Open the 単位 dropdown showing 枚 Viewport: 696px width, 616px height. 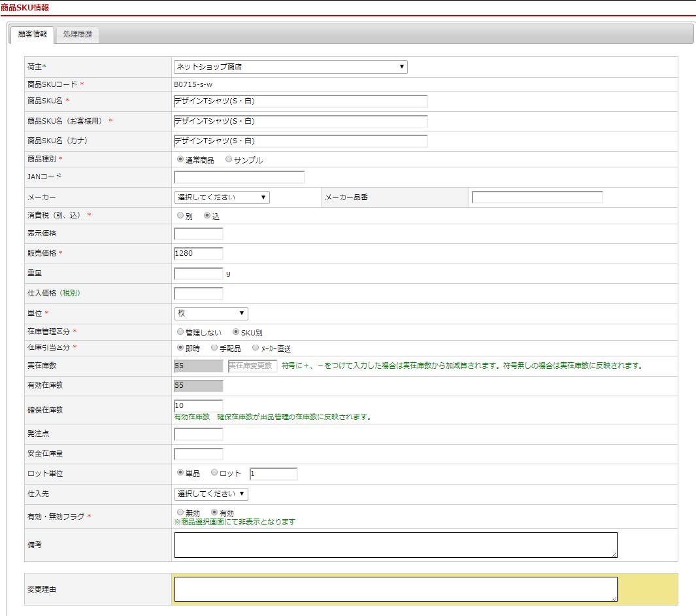tap(210, 313)
